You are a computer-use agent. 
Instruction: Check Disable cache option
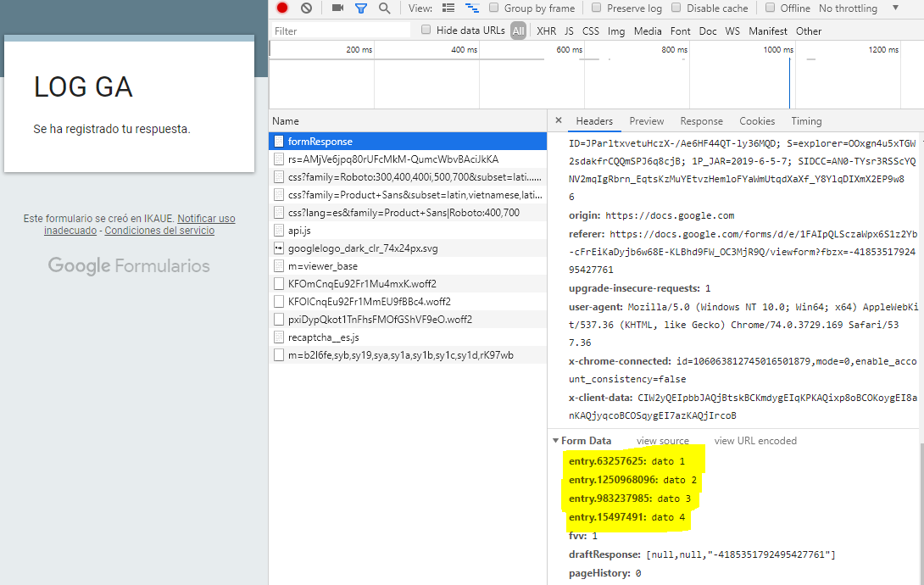click(x=676, y=8)
